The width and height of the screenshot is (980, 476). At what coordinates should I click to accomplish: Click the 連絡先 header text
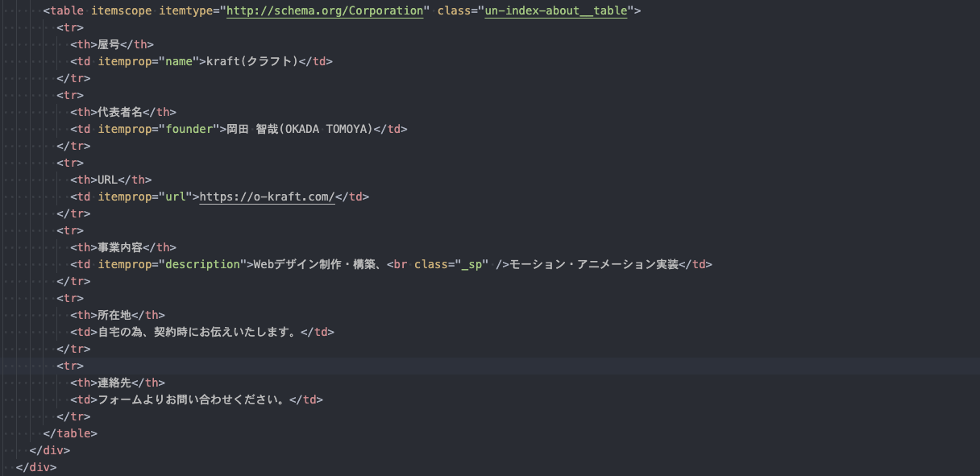114,383
